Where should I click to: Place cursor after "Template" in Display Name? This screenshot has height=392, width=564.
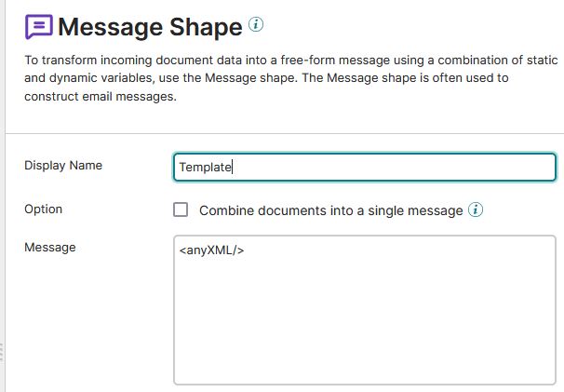click(232, 167)
